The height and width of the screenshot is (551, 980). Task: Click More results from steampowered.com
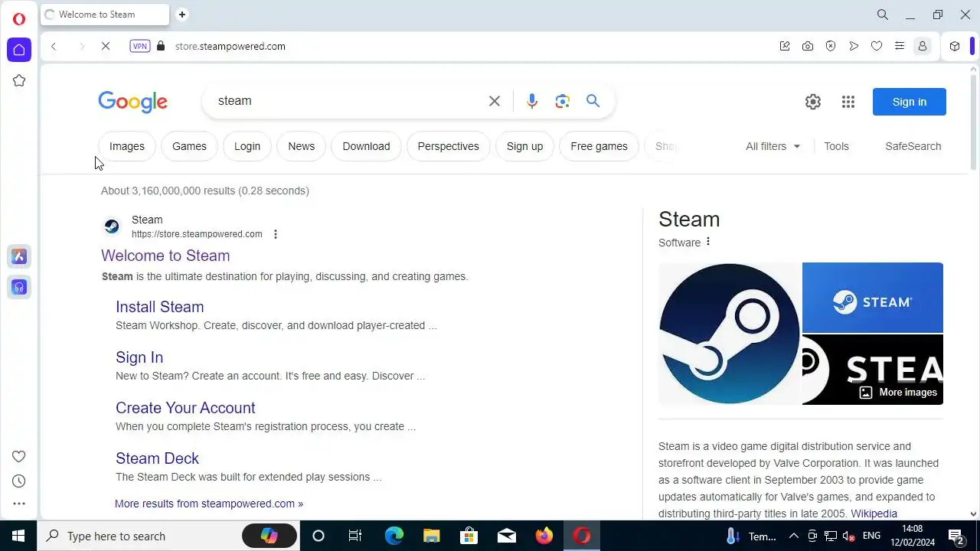[209, 504]
